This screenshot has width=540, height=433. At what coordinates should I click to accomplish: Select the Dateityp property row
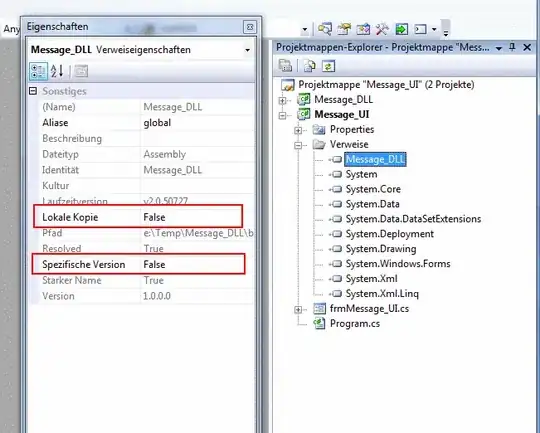tap(142, 154)
